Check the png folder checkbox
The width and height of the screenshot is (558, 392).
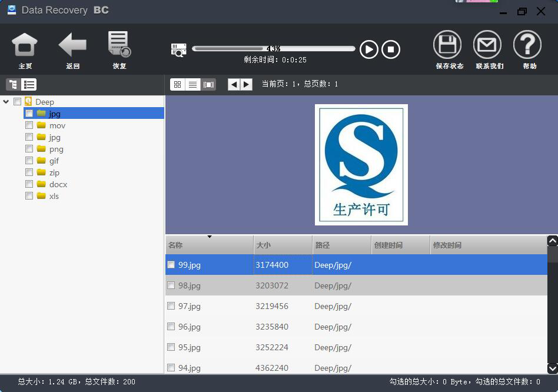[29, 149]
